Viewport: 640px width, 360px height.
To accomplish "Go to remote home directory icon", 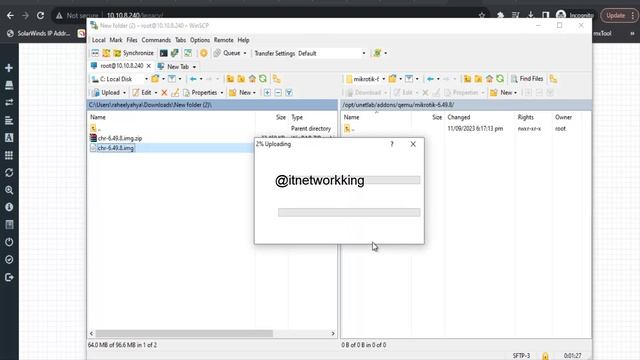I will 489,79.
